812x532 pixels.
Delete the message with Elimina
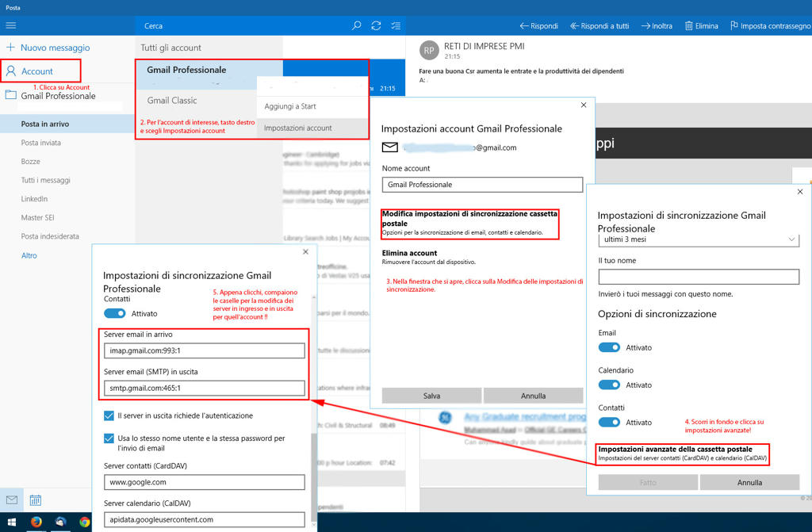pyautogui.click(x=701, y=25)
